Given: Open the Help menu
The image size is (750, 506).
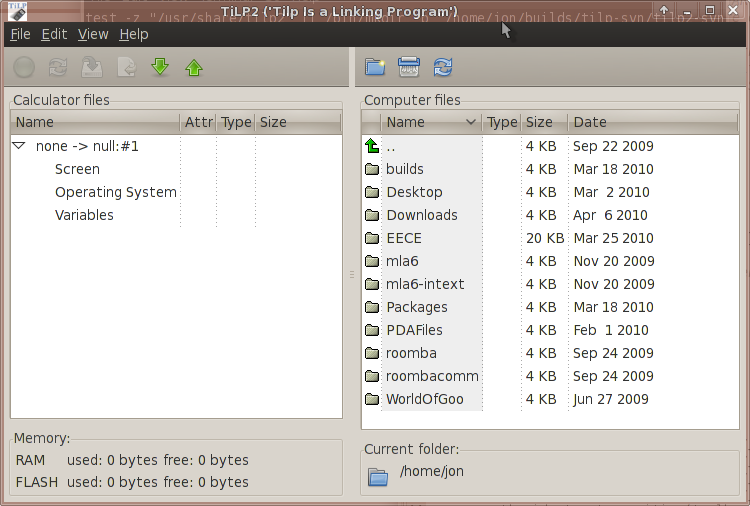Looking at the screenshot, I should point(133,34).
